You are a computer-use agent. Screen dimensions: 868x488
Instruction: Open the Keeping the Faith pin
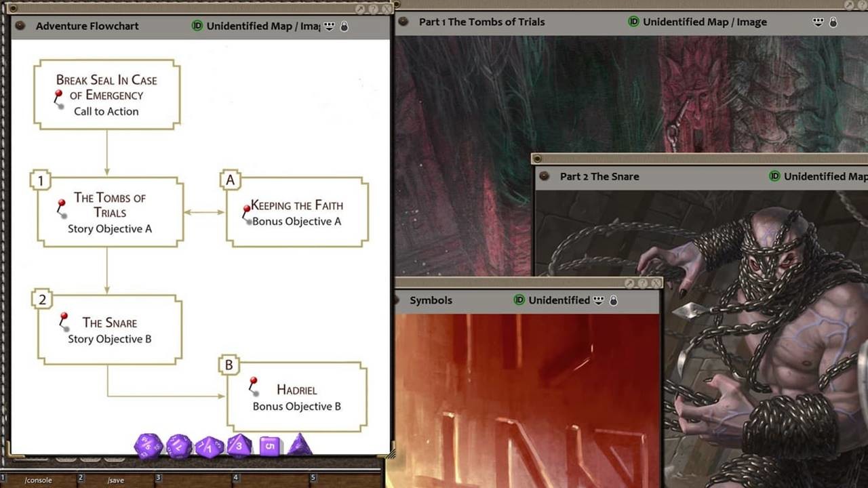tap(247, 213)
